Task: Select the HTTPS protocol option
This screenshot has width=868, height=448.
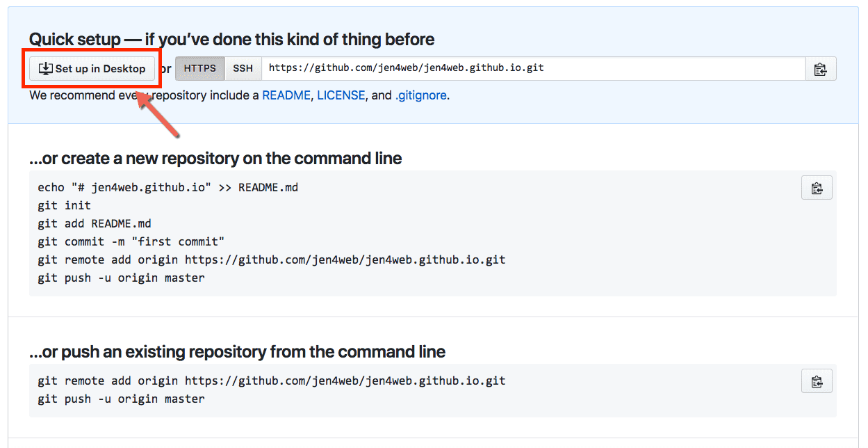Action: 200,69
